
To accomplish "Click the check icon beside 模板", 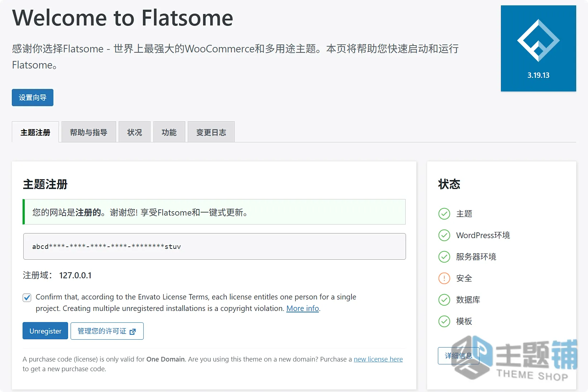I will 444,321.
